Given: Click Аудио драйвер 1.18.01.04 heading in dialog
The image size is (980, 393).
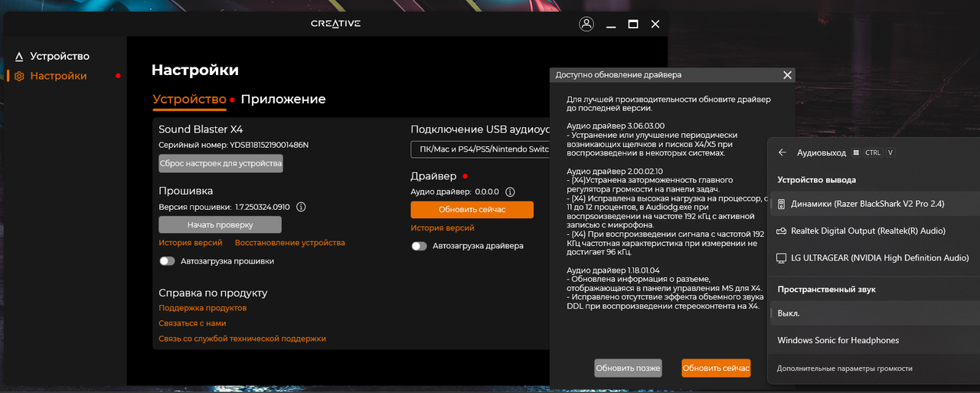Looking at the screenshot, I should (x=615, y=270).
